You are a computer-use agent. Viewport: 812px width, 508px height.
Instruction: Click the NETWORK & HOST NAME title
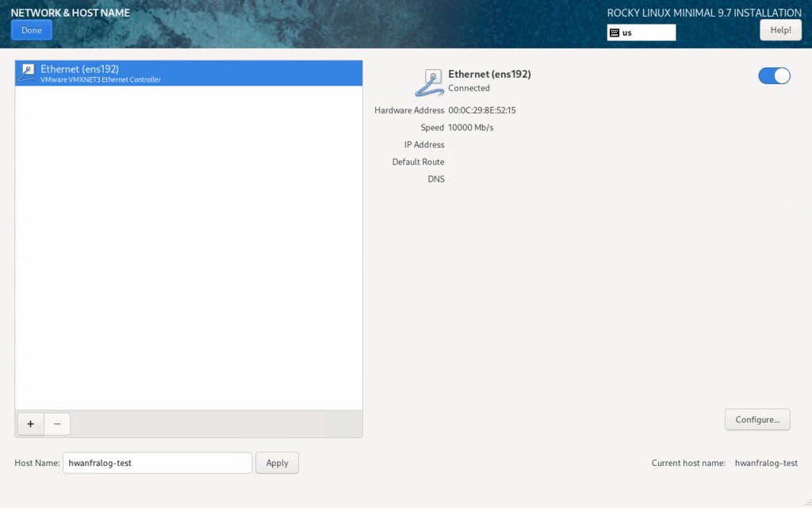pos(71,13)
